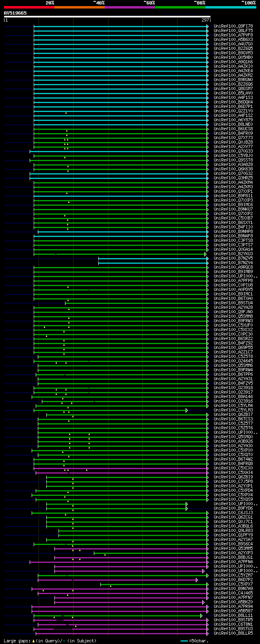The width and height of the screenshot is (260, 644).
Task: Open hit UniRef100_B9NHP8
Action: (x=233, y=231)
